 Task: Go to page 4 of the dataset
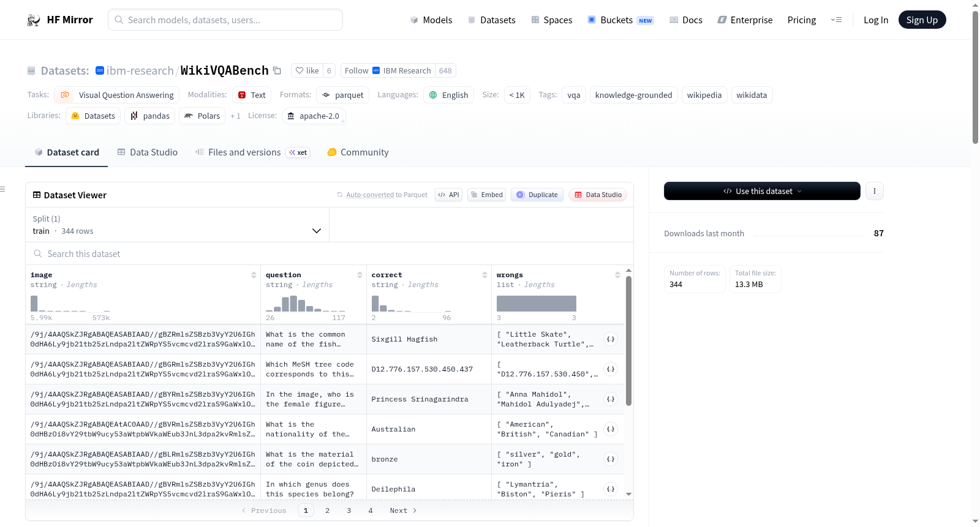tap(371, 510)
